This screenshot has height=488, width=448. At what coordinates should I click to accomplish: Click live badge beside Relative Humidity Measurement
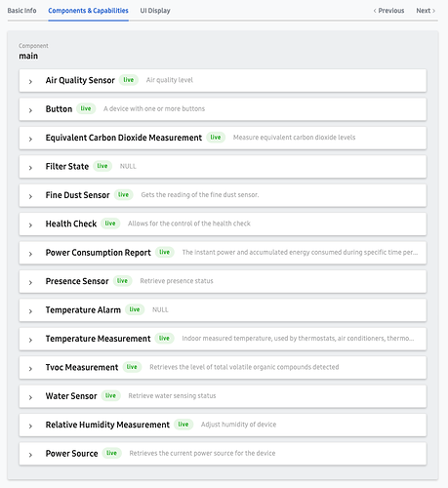[x=183, y=425]
